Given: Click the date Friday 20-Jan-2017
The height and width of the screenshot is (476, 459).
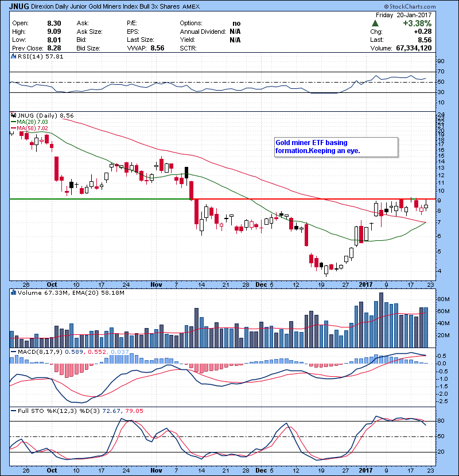Looking at the screenshot, I should pos(403,15).
